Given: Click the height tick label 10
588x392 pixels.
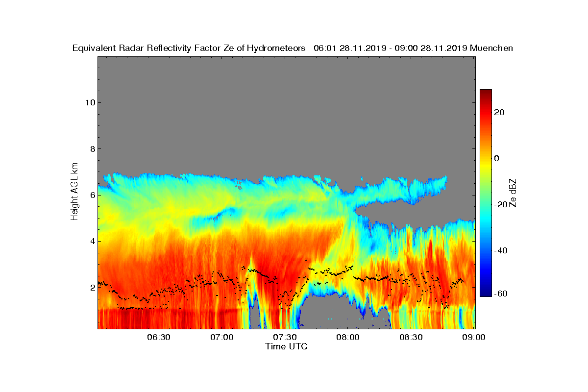Looking at the screenshot, I should (x=90, y=102).
